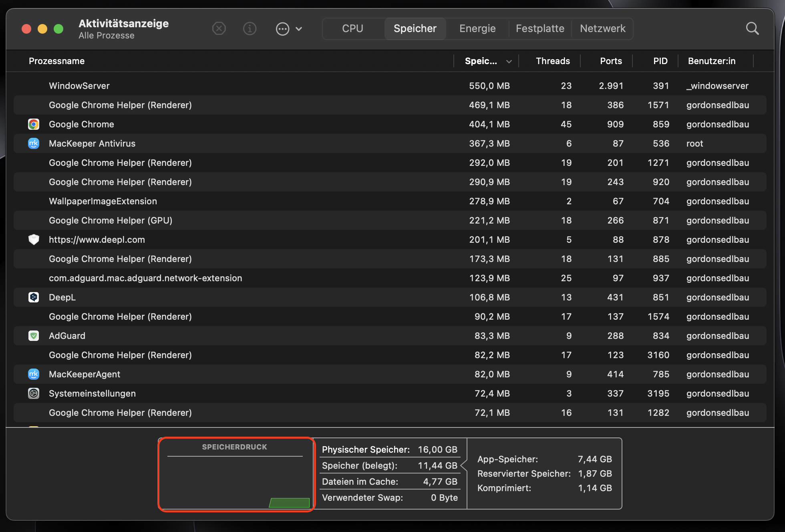
Task: Sort by the Threads column header
Action: pyautogui.click(x=553, y=61)
